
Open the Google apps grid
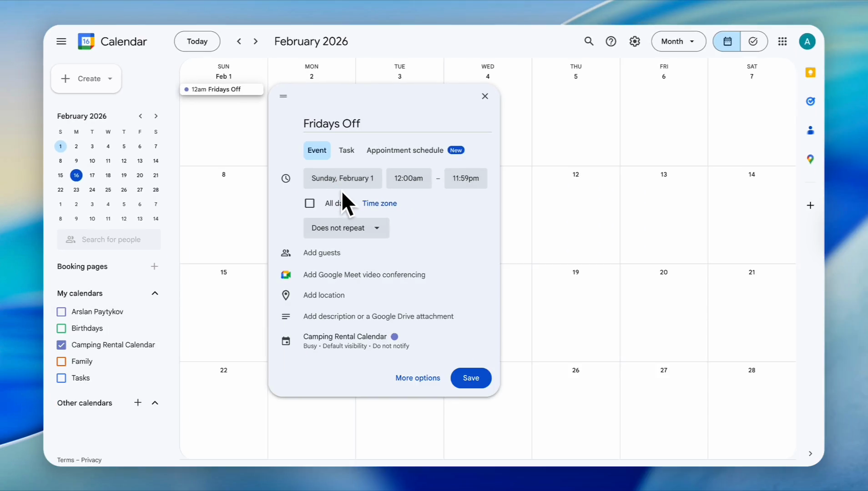[x=782, y=41]
